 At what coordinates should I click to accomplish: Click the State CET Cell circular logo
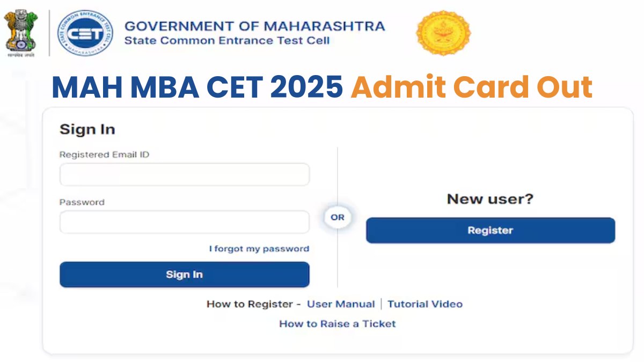[85, 33]
